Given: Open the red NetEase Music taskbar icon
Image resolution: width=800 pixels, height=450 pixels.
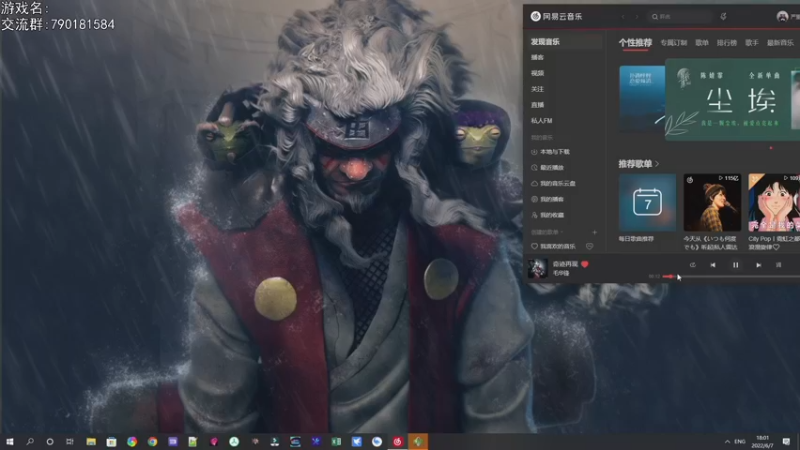Looking at the screenshot, I should pos(397,442).
